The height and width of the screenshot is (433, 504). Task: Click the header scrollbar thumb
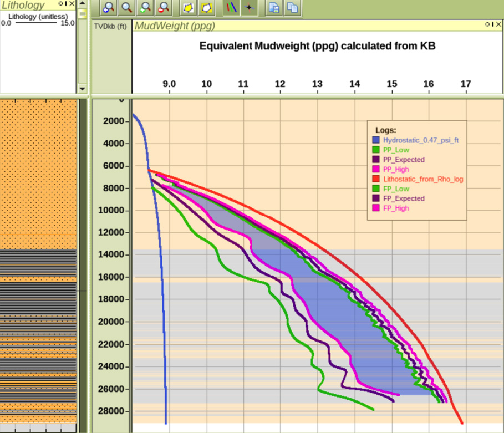tap(83, 14)
